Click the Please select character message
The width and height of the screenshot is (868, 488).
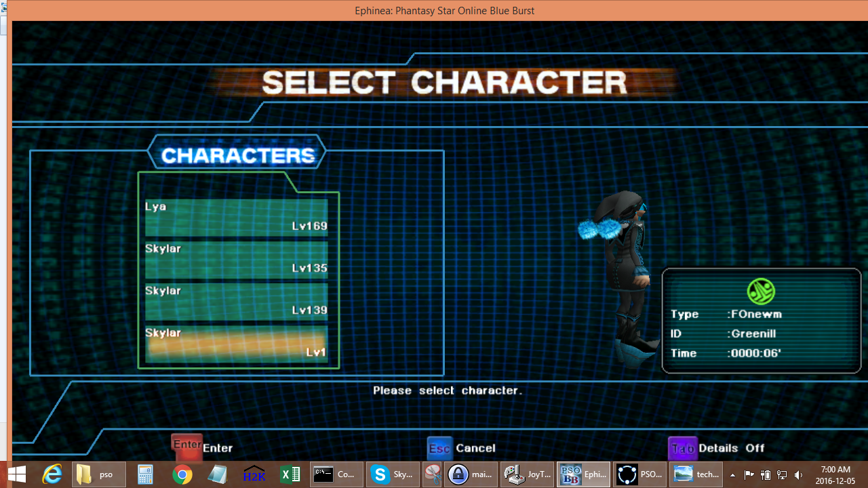coord(448,390)
